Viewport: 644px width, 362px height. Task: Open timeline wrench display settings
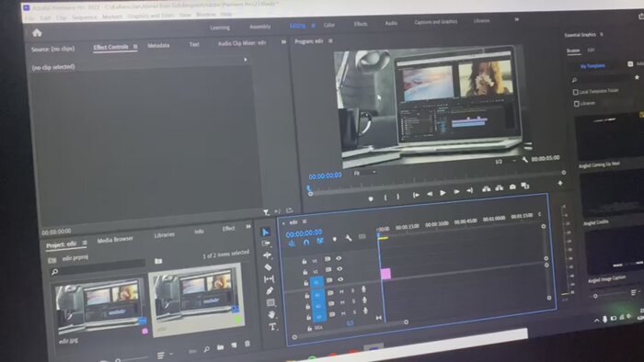point(349,238)
